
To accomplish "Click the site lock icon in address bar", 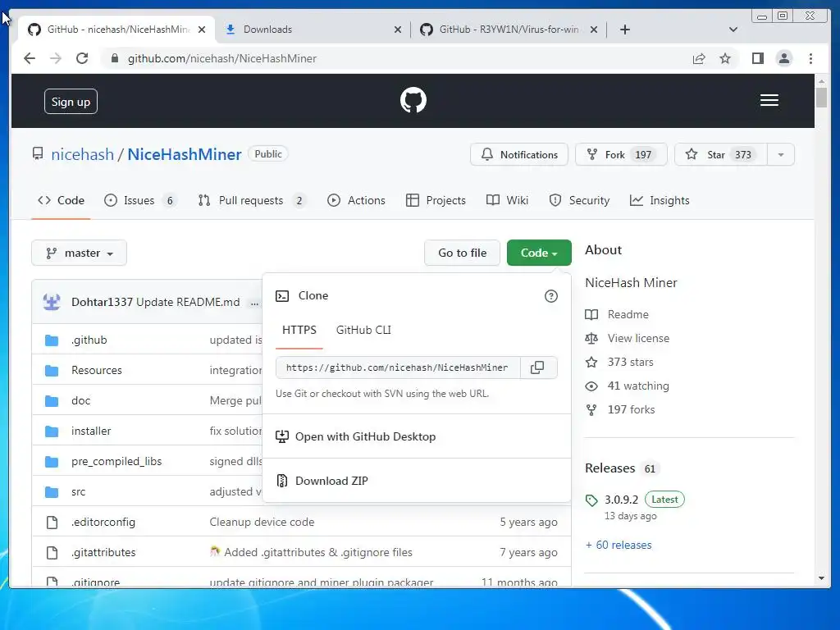I will 114,58.
